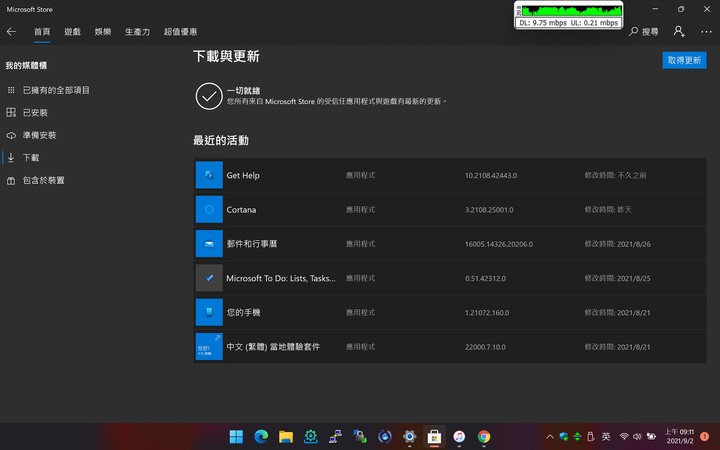The height and width of the screenshot is (450, 720).
Task: Click the 一切就緒 checkmark circle icon
Action: pos(209,96)
